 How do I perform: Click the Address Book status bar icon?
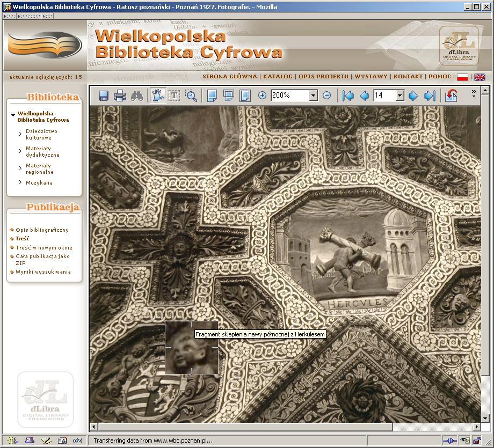click(62, 440)
